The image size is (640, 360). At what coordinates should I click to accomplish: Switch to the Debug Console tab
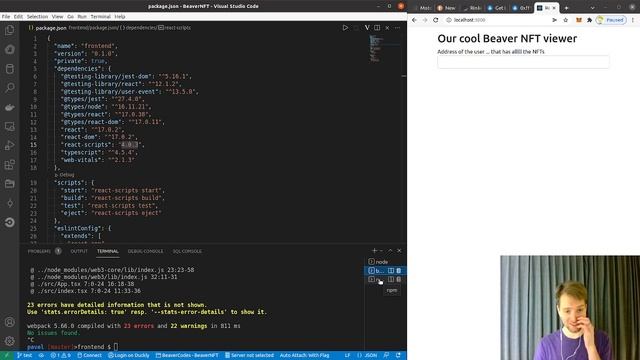(x=145, y=251)
